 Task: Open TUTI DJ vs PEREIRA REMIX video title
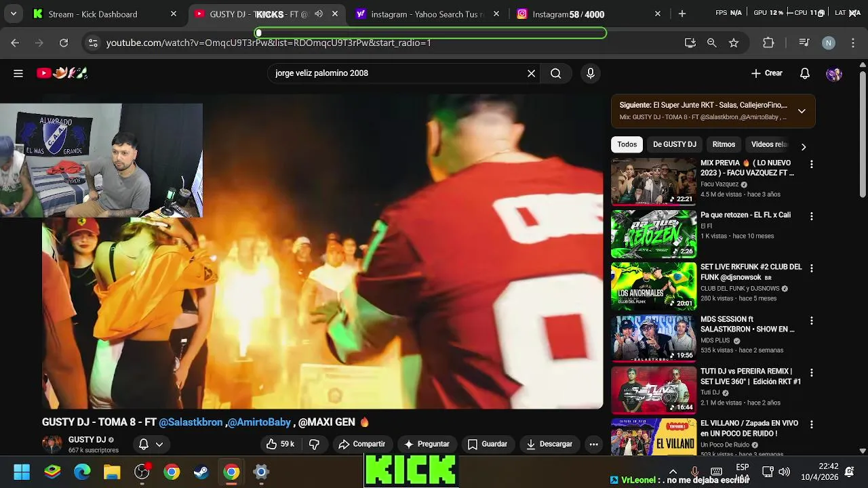point(751,376)
